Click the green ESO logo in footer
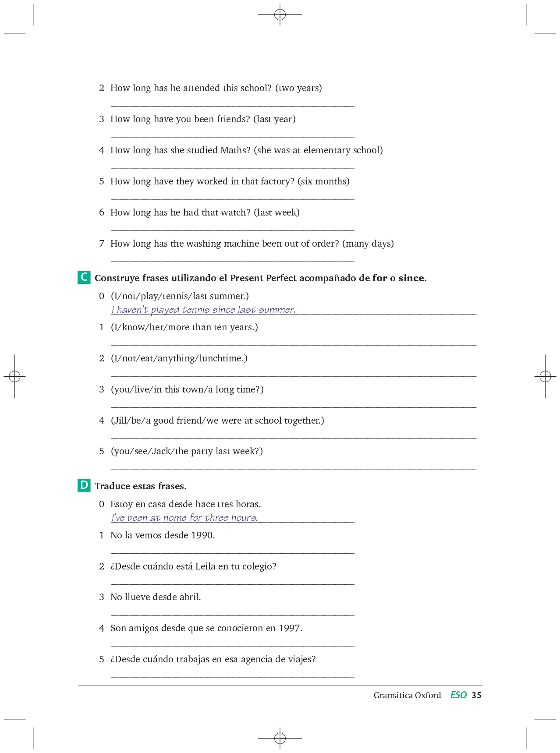 (458, 695)
